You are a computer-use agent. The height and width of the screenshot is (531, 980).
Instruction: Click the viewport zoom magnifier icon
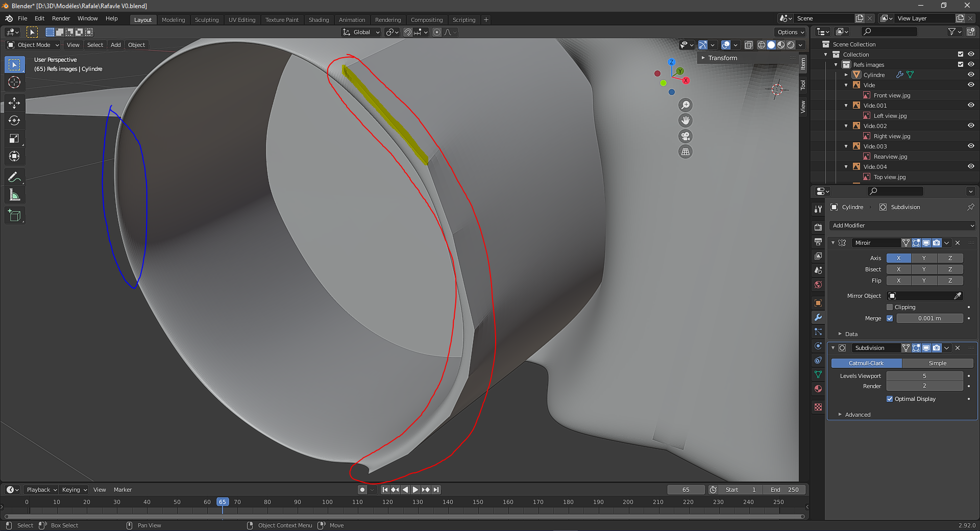pyautogui.click(x=685, y=105)
